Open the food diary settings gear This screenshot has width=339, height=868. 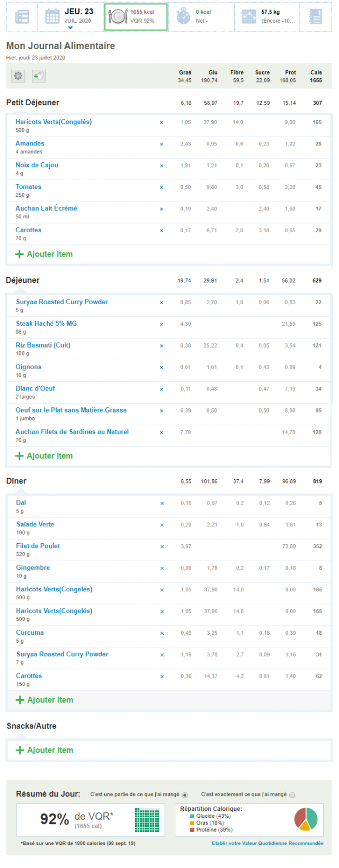point(19,76)
